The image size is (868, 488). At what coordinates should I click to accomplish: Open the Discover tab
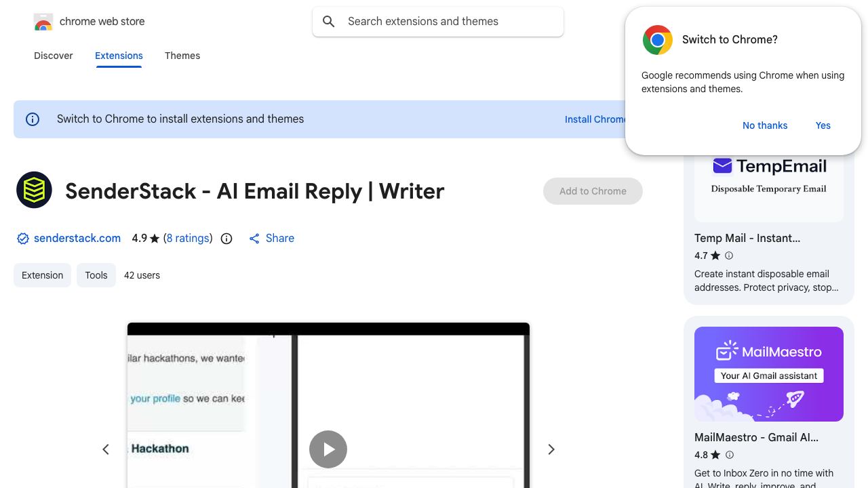pos(54,56)
